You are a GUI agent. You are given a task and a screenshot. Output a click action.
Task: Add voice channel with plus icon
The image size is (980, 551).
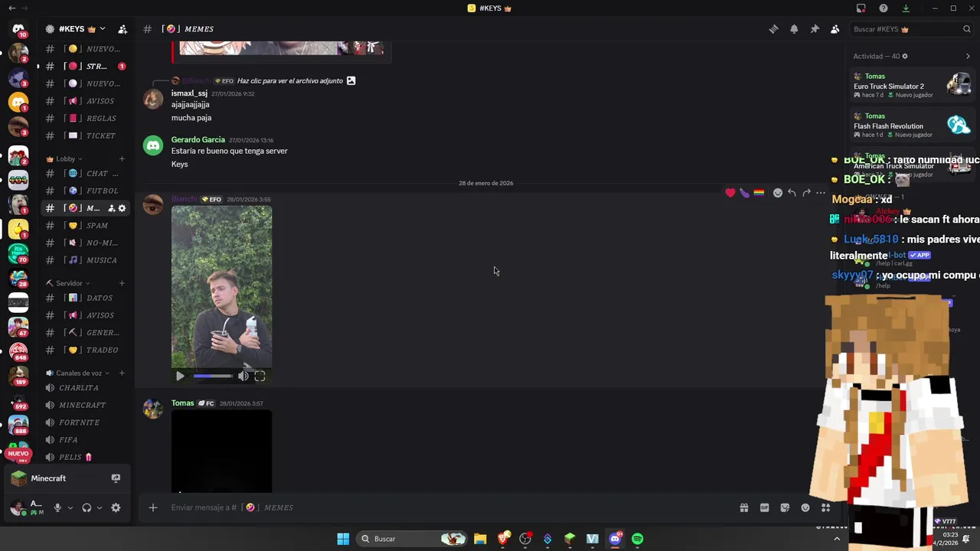click(x=122, y=373)
